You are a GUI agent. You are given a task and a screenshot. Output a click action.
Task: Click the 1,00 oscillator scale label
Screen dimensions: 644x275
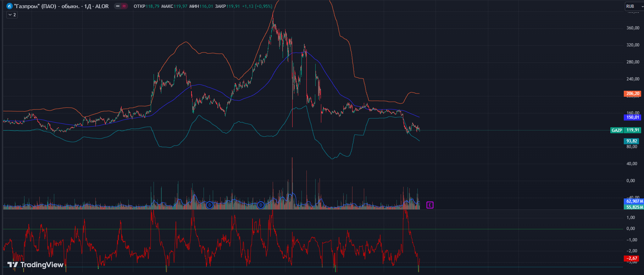(631, 218)
